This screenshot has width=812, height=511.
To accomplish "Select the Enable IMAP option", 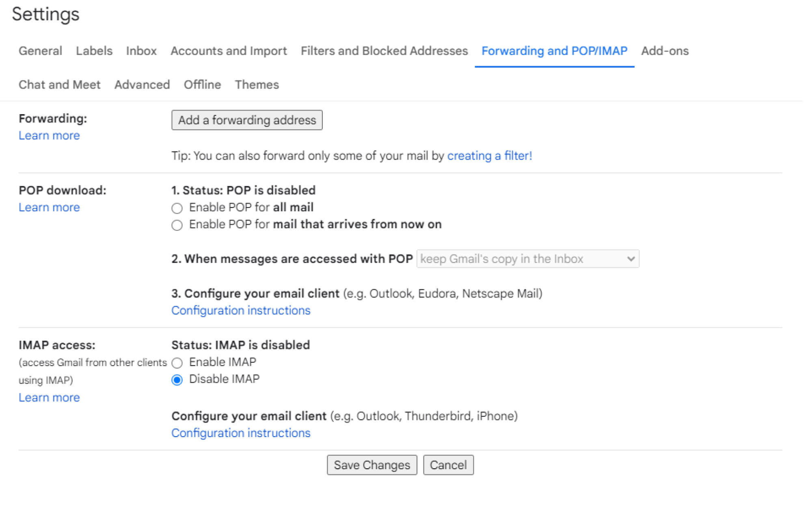I will 177,363.
